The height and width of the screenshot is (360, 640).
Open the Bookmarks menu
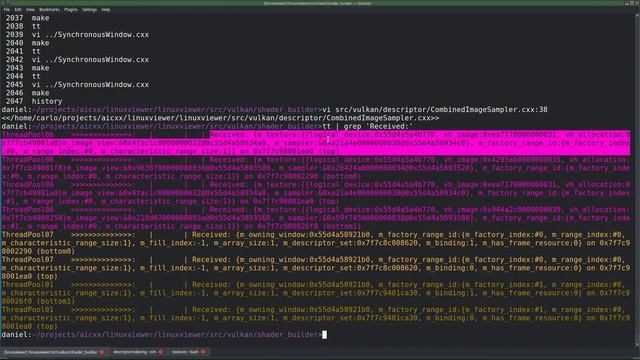point(49,9)
